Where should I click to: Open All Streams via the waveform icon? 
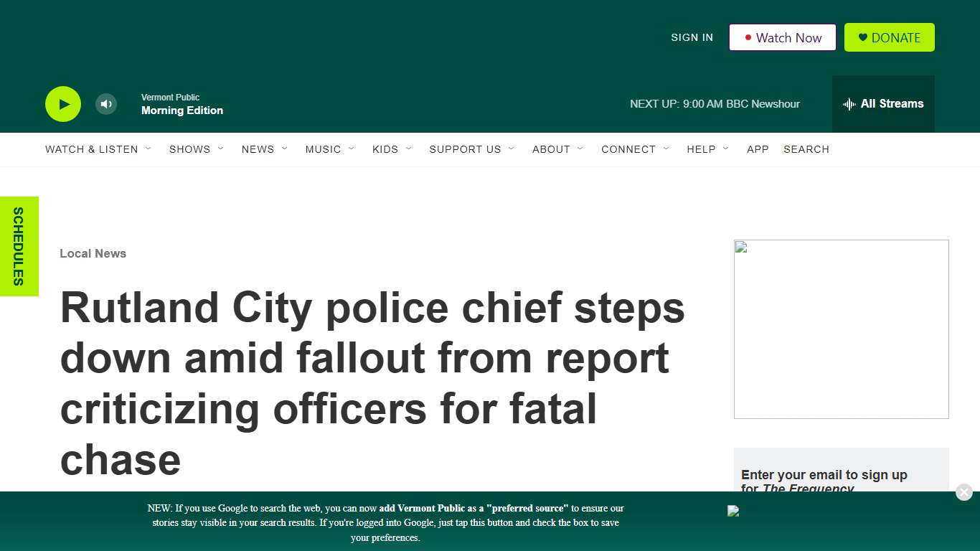[849, 104]
